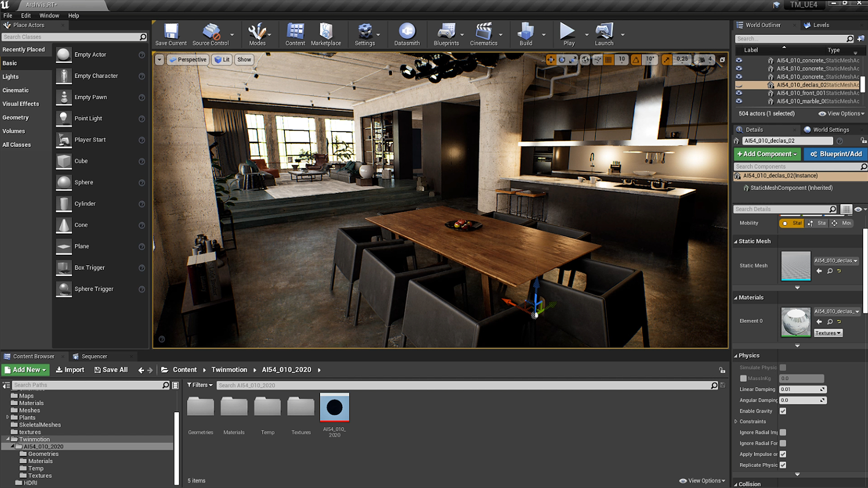Click the Cinematics clapperboard icon

click(x=483, y=33)
